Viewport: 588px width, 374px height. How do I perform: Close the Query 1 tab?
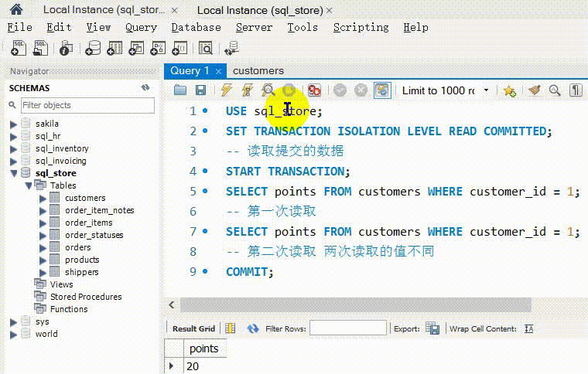coord(218,71)
